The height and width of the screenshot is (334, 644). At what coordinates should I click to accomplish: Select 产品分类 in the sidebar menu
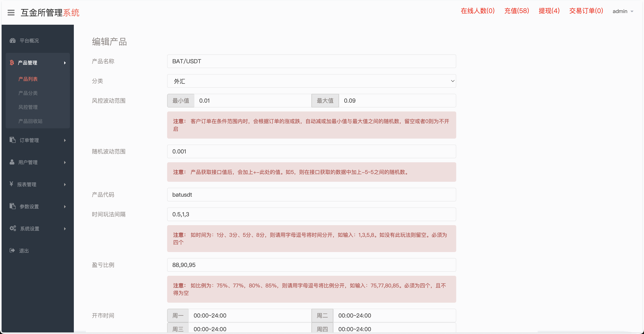(x=28, y=93)
